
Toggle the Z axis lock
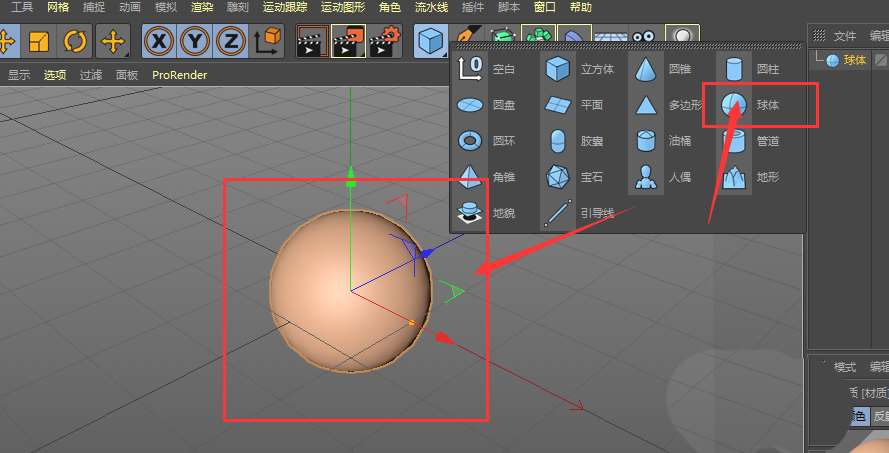(230, 41)
